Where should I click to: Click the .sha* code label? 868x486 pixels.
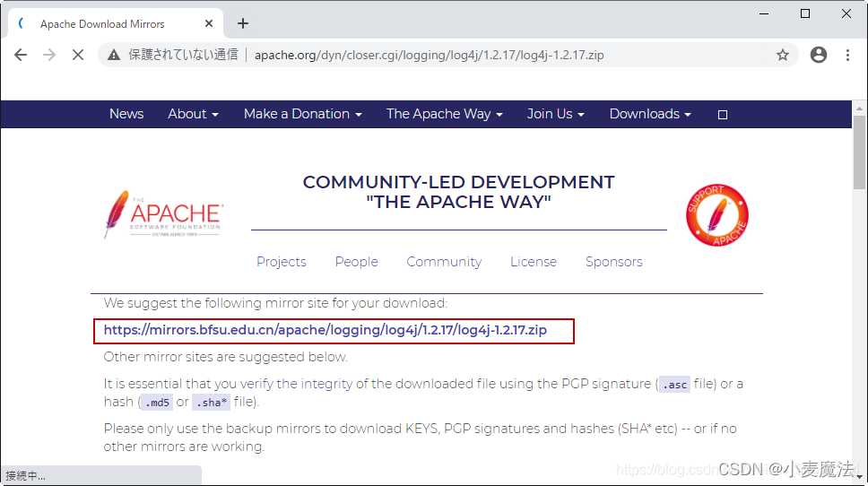pyautogui.click(x=212, y=403)
